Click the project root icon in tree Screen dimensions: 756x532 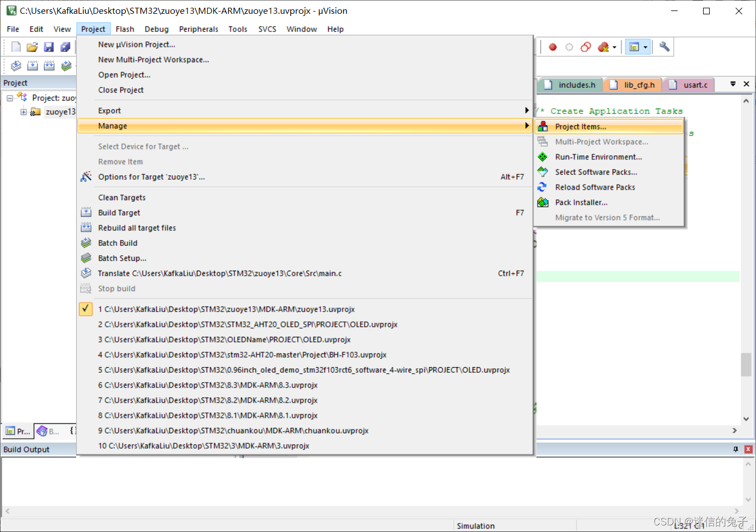(x=22, y=98)
